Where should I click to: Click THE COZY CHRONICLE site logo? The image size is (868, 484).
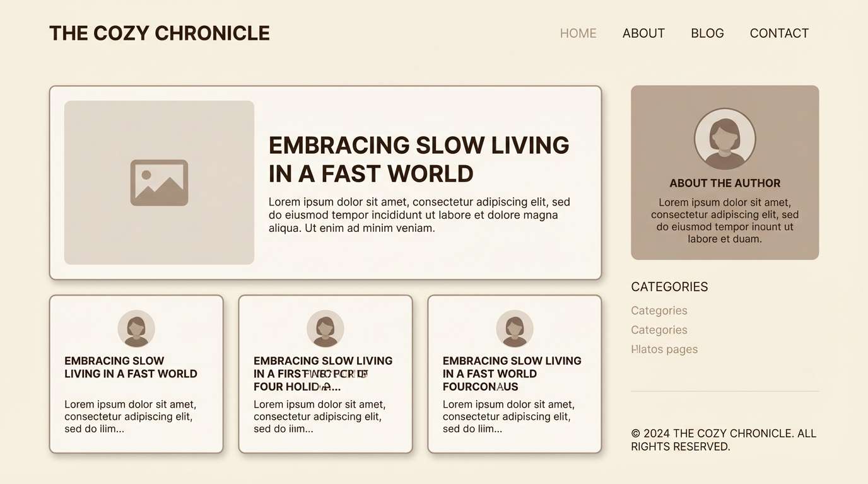pyautogui.click(x=160, y=33)
